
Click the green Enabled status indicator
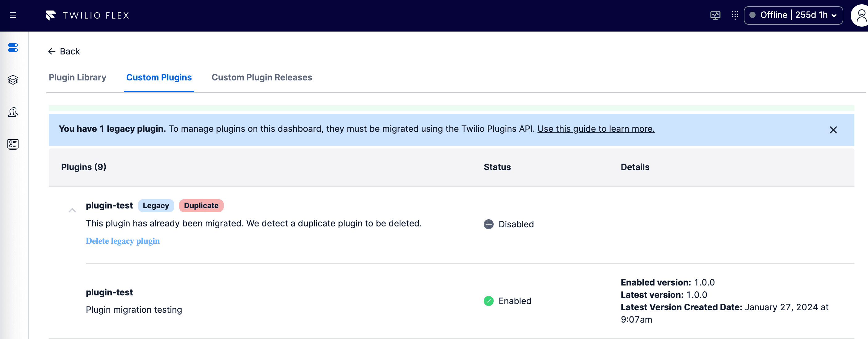point(488,301)
